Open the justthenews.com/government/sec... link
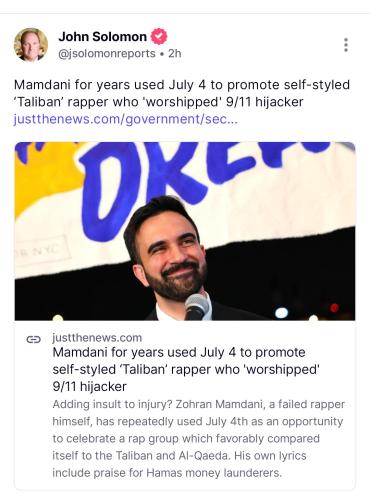The width and height of the screenshot is (370, 500). [x=126, y=119]
